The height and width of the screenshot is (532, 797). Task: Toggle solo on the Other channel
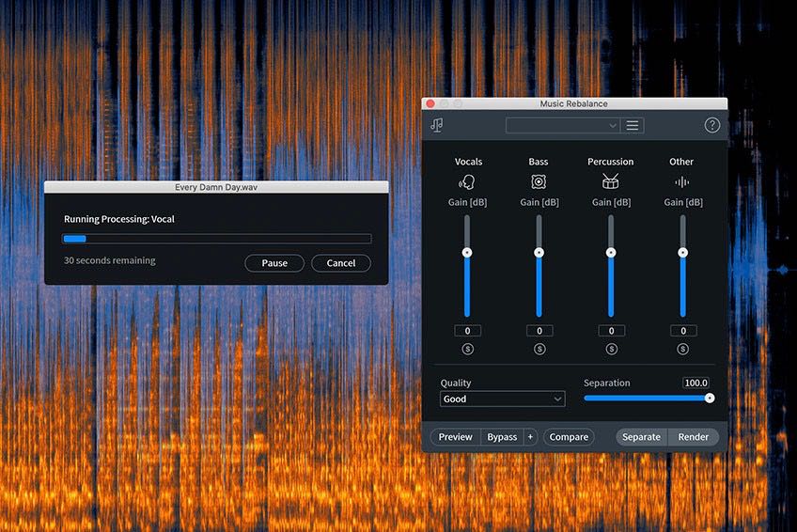pyautogui.click(x=683, y=349)
